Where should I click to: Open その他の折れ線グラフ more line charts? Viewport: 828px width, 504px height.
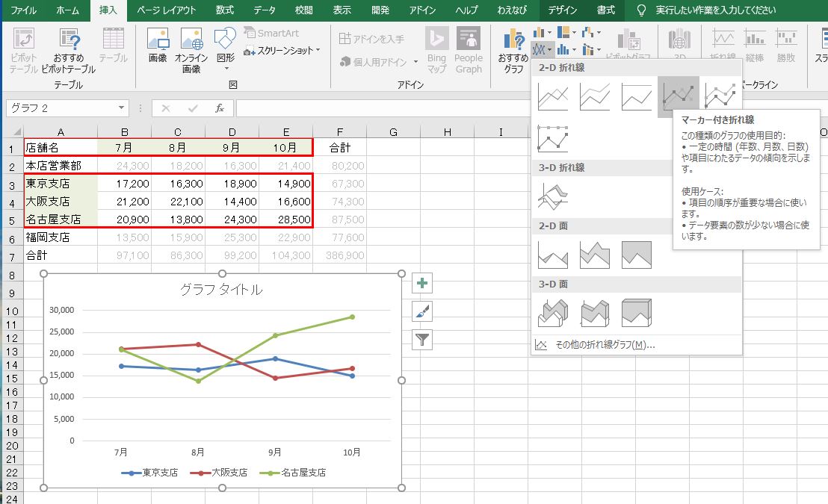coord(636,345)
